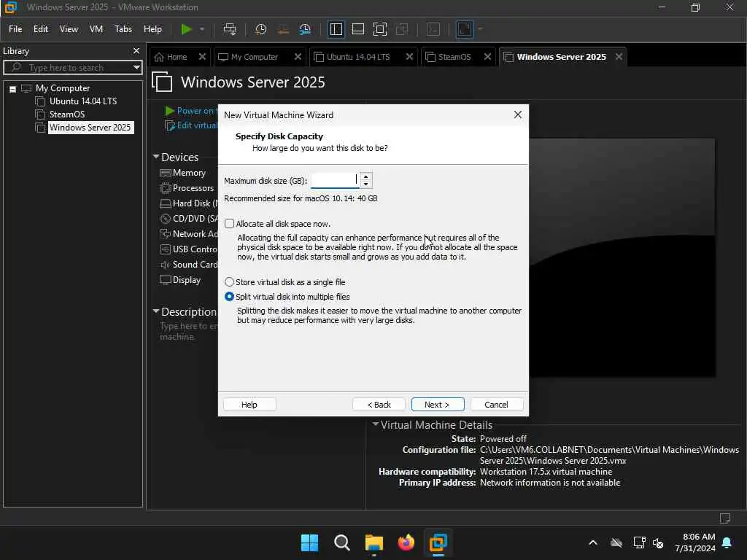Select the CD/DVD device

click(189, 218)
